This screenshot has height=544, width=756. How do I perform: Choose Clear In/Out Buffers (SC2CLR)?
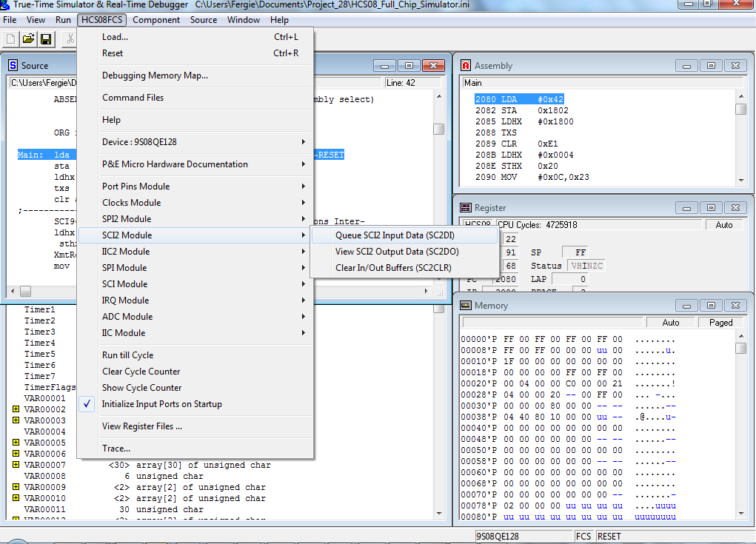click(x=393, y=268)
